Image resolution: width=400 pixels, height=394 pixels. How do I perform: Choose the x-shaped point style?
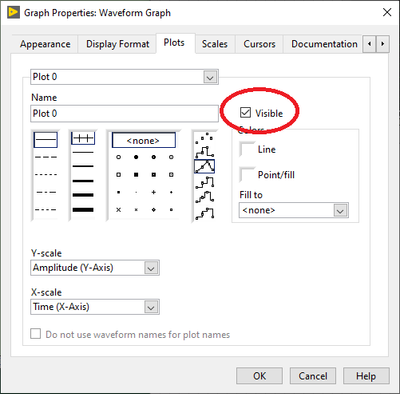tap(118, 210)
